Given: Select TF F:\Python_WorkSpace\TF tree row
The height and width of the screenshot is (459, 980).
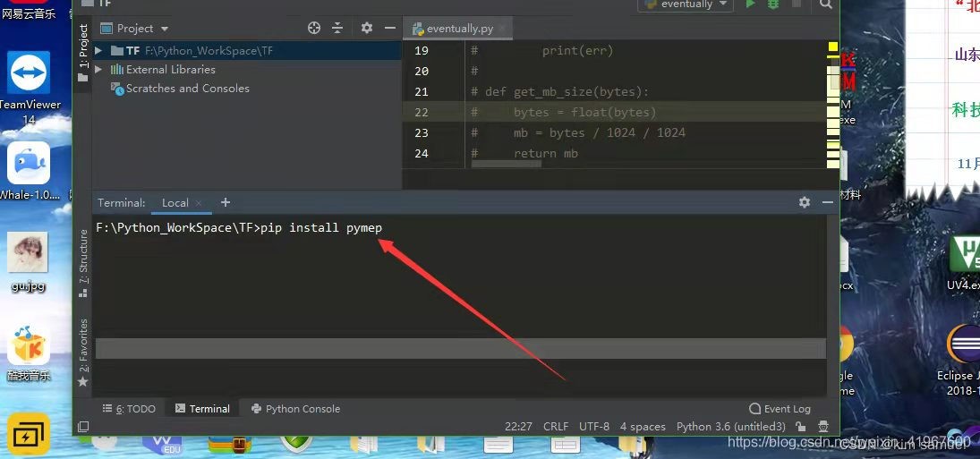Looking at the screenshot, I should (x=248, y=51).
